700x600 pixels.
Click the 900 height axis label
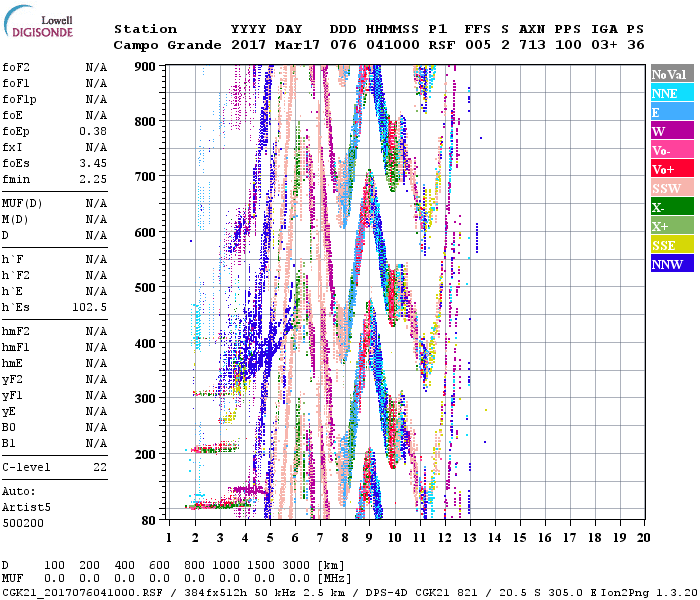coord(145,67)
